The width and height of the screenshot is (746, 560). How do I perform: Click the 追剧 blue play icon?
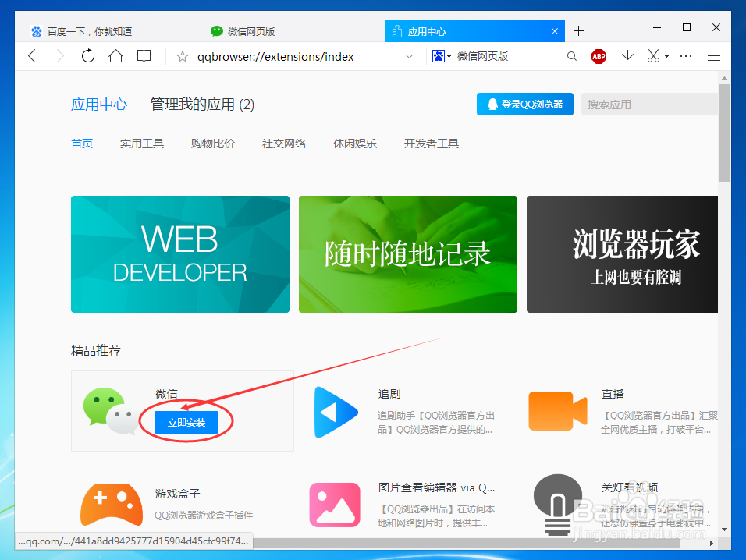click(x=336, y=412)
